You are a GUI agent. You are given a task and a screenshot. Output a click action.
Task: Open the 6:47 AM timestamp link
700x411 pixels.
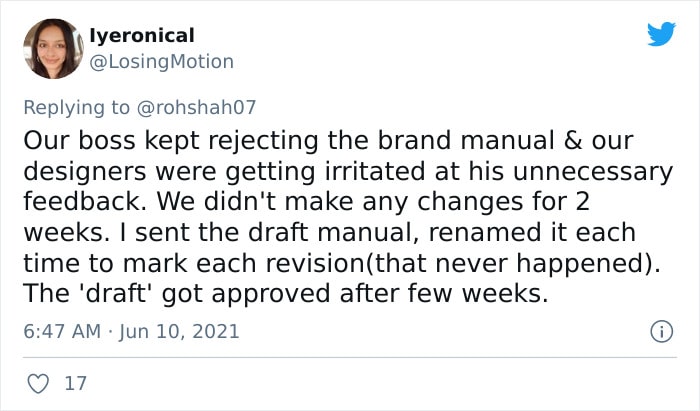tap(62, 332)
